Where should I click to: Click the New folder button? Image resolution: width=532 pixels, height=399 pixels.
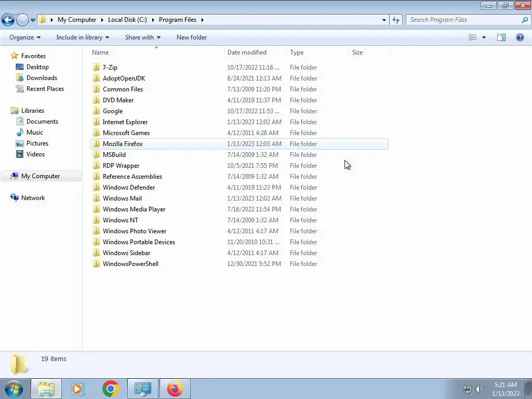click(192, 37)
